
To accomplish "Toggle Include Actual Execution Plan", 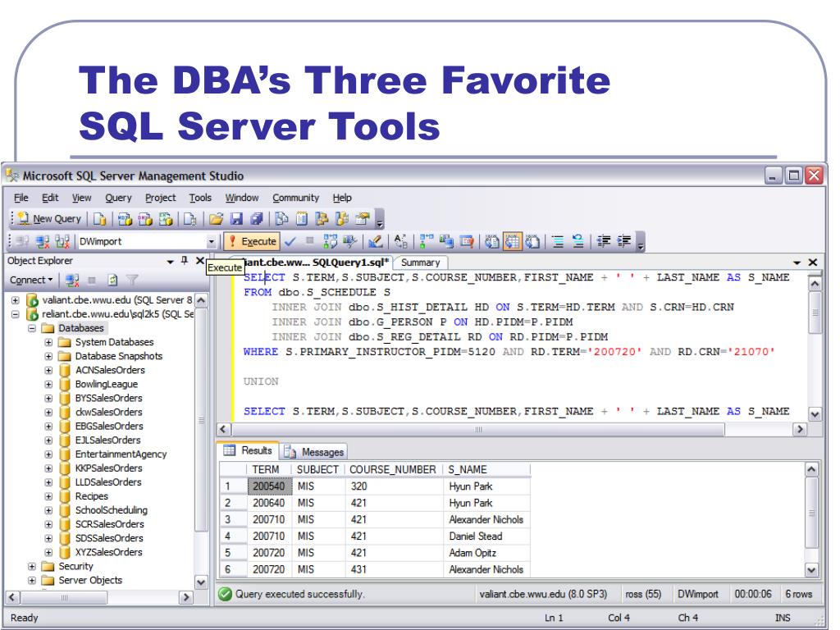I will [427, 242].
